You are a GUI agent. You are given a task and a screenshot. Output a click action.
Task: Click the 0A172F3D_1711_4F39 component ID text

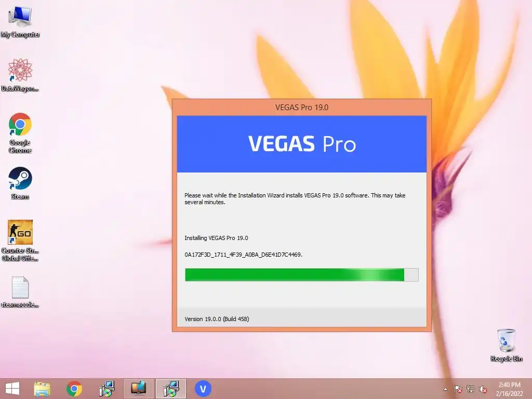[x=243, y=255]
